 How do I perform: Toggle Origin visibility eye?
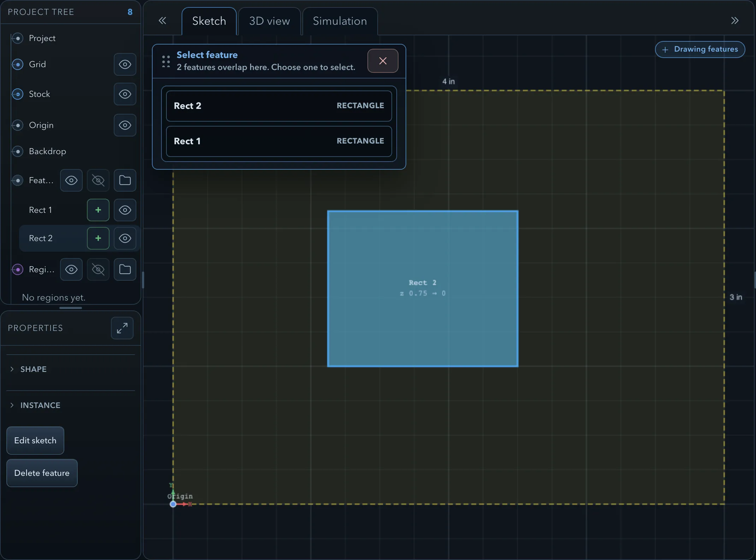(x=125, y=125)
